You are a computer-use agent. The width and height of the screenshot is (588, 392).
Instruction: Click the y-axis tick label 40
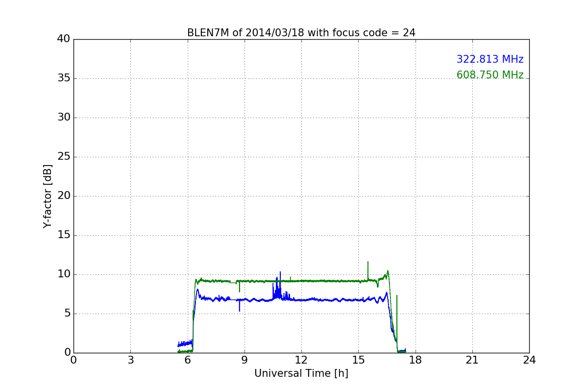click(x=64, y=39)
